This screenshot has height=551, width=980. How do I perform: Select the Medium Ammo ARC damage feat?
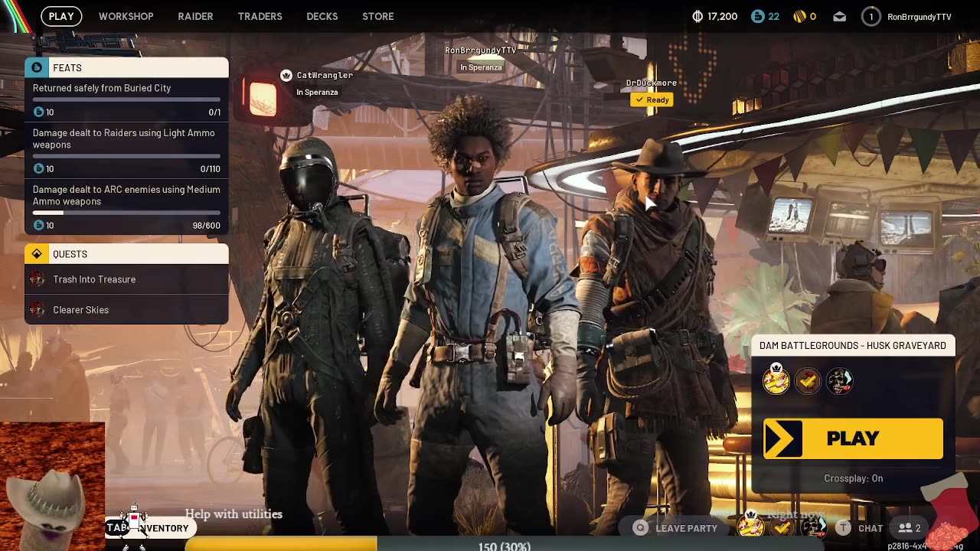(126, 207)
